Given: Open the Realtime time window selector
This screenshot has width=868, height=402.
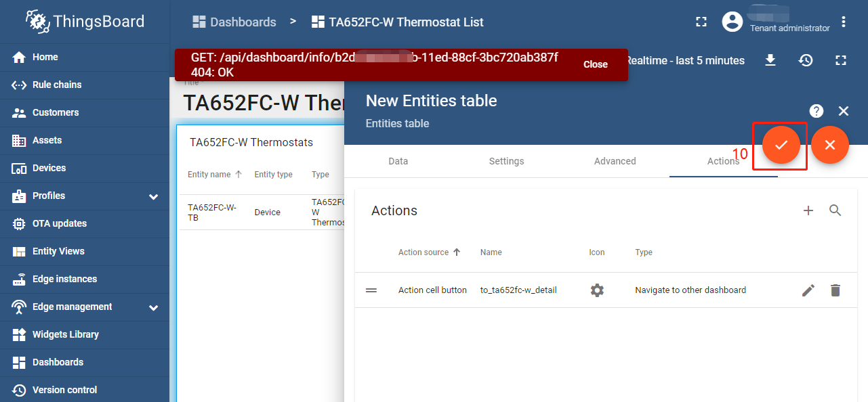Looking at the screenshot, I should [684, 60].
